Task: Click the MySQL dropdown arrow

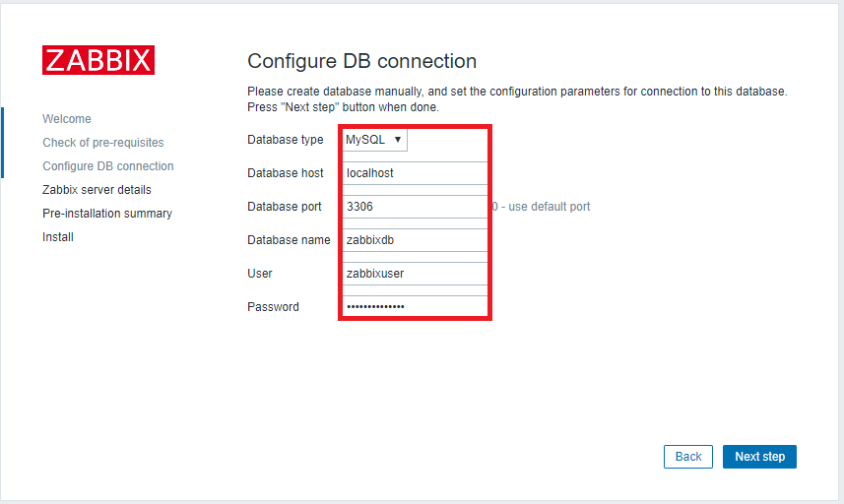Action: coord(397,140)
